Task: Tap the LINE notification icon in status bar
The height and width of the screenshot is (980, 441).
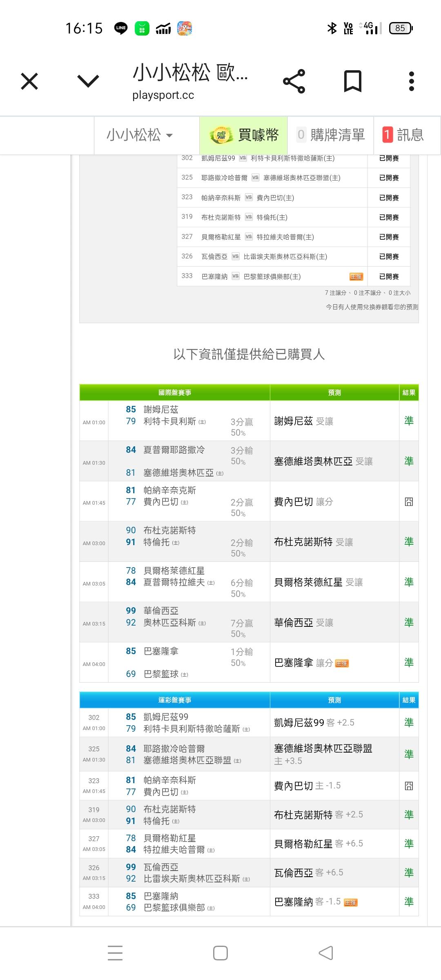Action: (121, 28)
